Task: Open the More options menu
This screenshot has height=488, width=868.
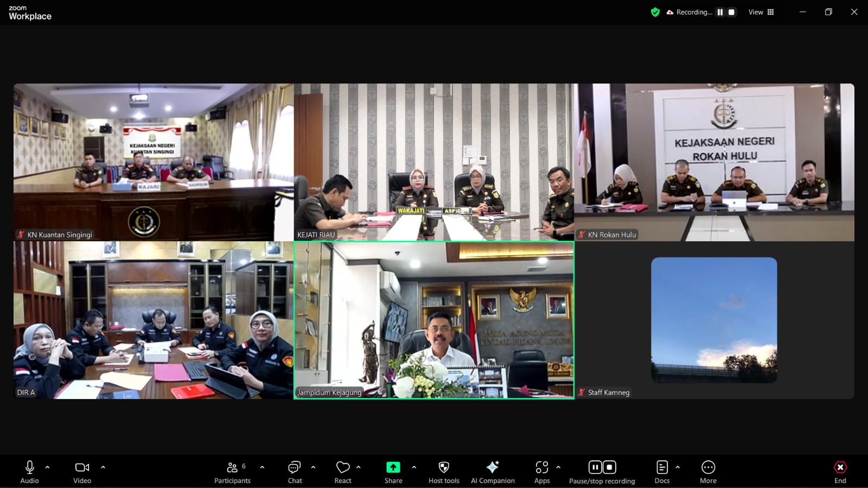Action: [x=708, y=467]
